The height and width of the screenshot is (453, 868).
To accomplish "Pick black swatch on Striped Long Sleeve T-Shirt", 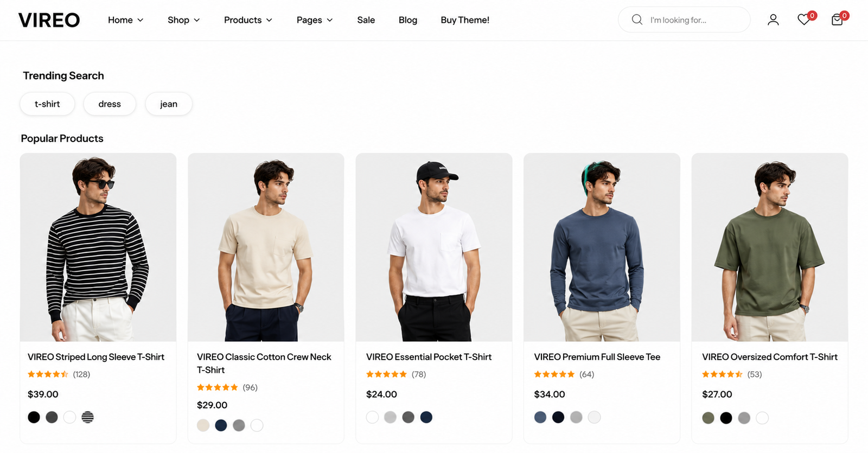I will [34, 417].
